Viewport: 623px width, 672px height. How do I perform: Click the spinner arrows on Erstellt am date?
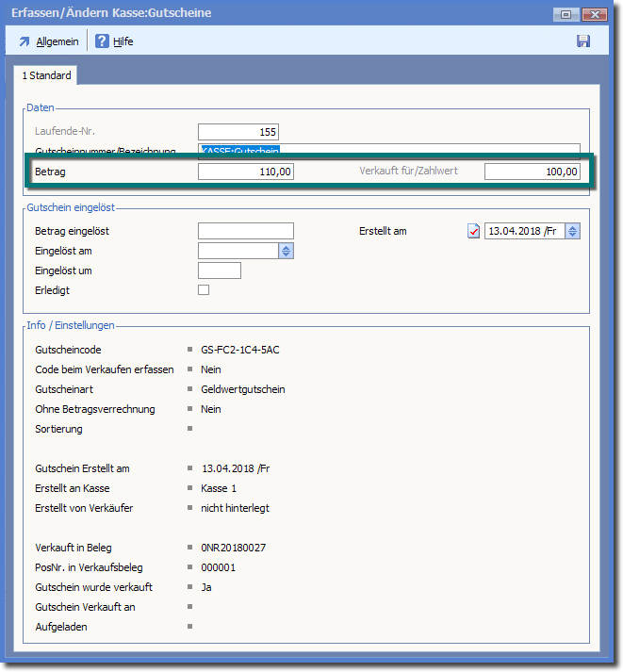(x=573, y=231)
